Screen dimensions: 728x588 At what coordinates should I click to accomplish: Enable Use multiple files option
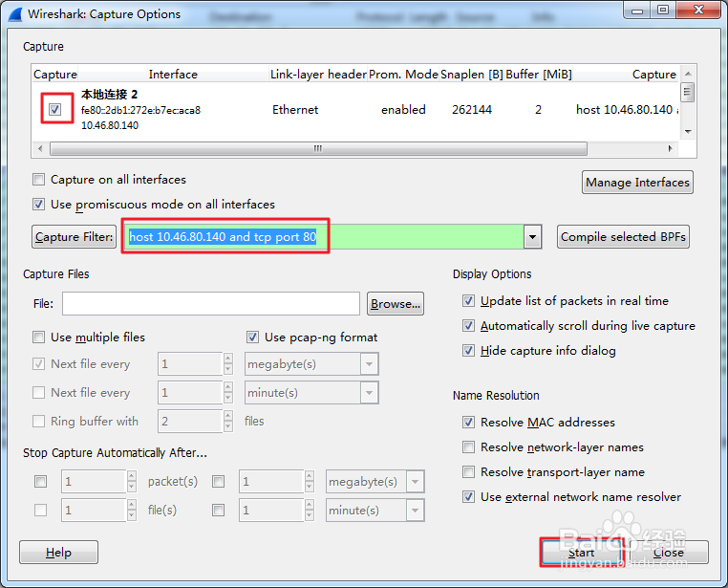point(38,338)
